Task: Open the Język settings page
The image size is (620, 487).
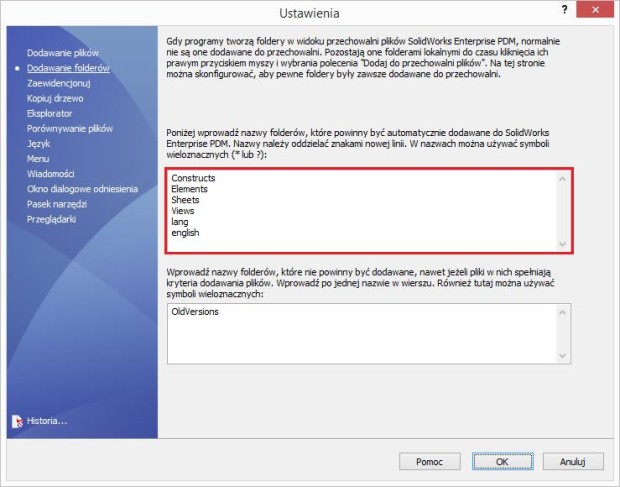Action: 39,143
